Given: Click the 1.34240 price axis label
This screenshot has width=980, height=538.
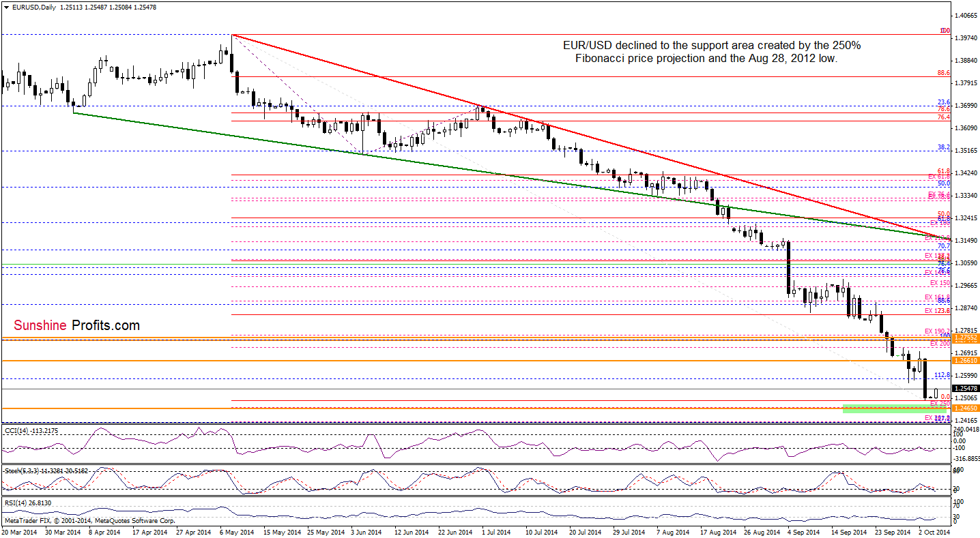Looking at the screenshot, I should pyautogui.click(x=967, y=173).
